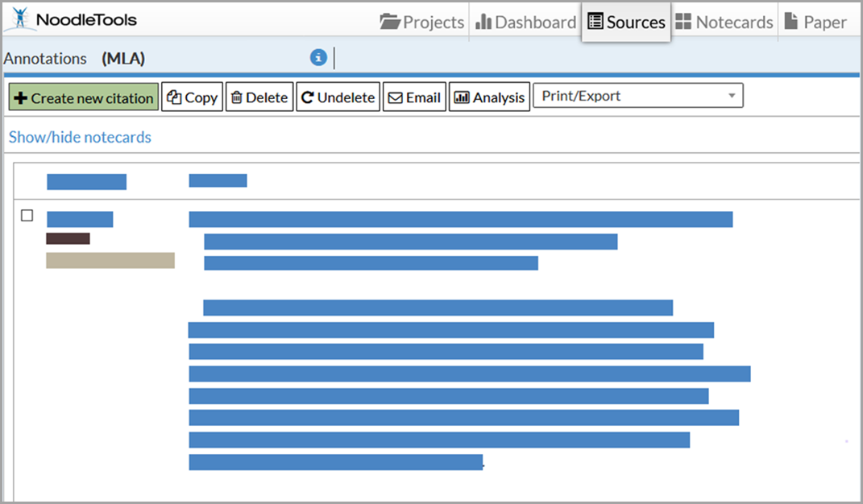Expand the Print/Export dropdown
The height and width of the screenshot is (504, 863).
tap(637, 97)
